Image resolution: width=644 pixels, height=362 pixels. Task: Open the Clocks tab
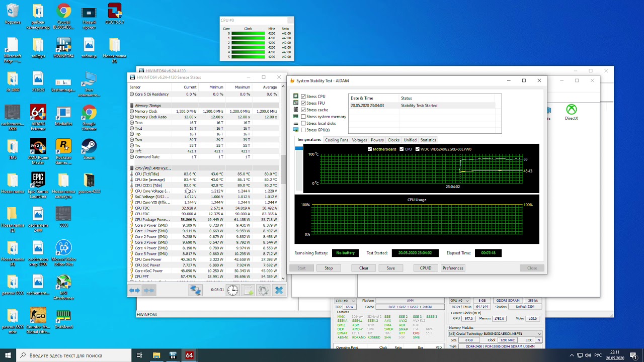(x=393, y=140)
